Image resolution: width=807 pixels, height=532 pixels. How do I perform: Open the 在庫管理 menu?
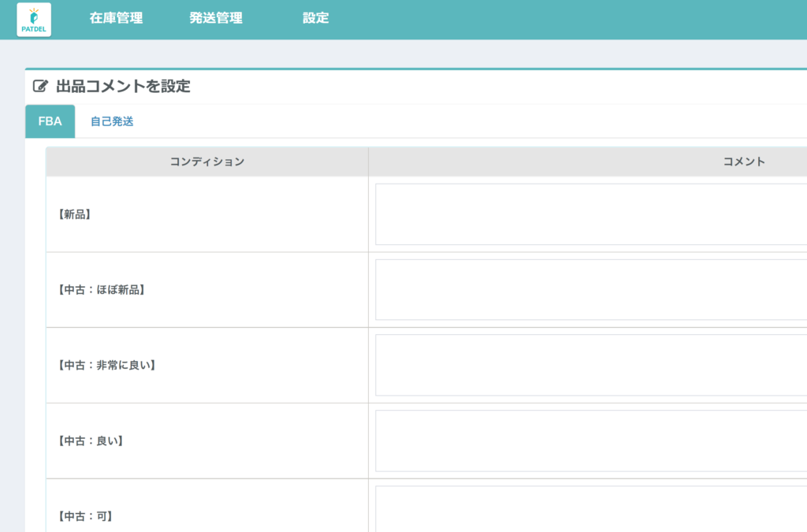116,18
